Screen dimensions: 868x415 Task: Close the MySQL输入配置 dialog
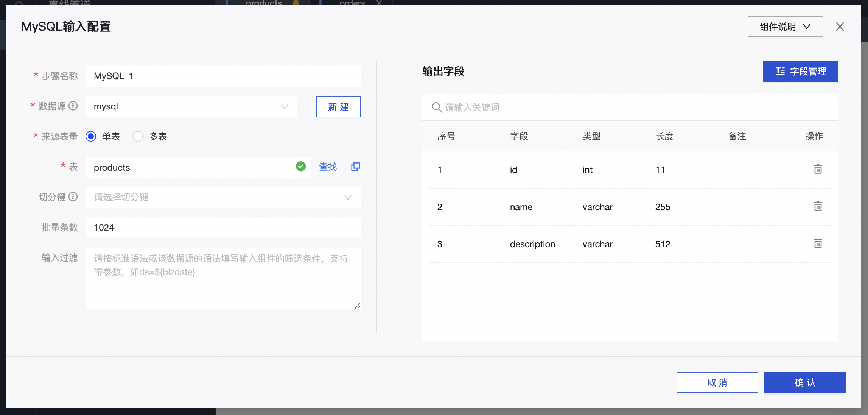click(x=840, y=27)
